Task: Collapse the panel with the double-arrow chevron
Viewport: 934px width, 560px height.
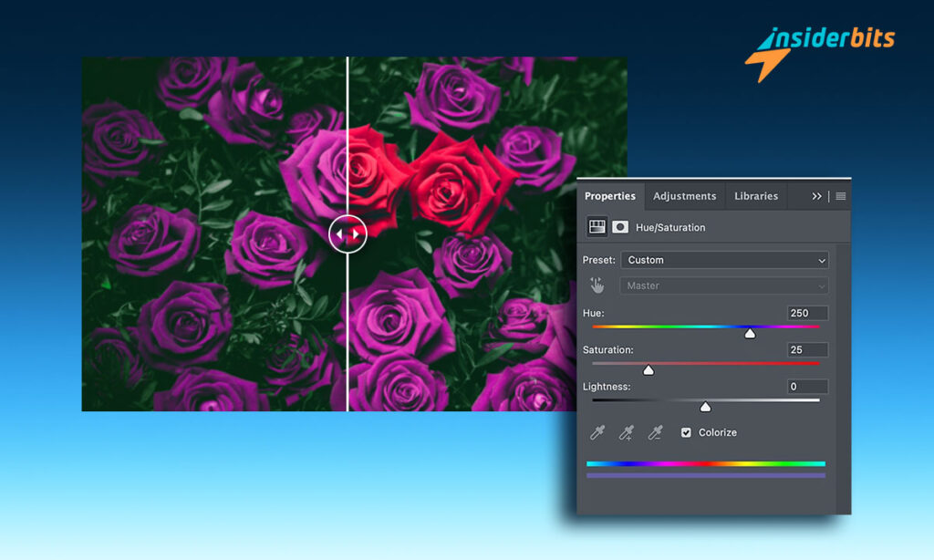Action: tap(818, 195)
